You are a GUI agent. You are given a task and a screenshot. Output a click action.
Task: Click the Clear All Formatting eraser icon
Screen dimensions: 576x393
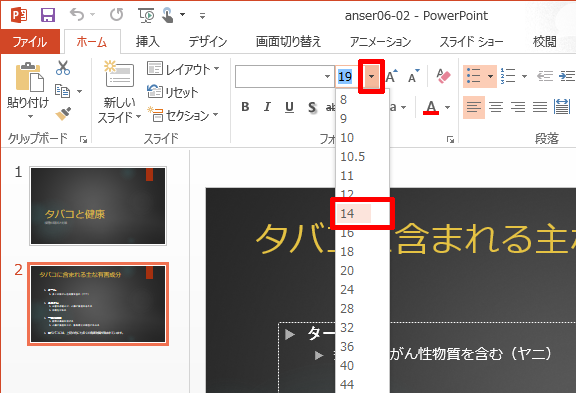tap(443, 76)
